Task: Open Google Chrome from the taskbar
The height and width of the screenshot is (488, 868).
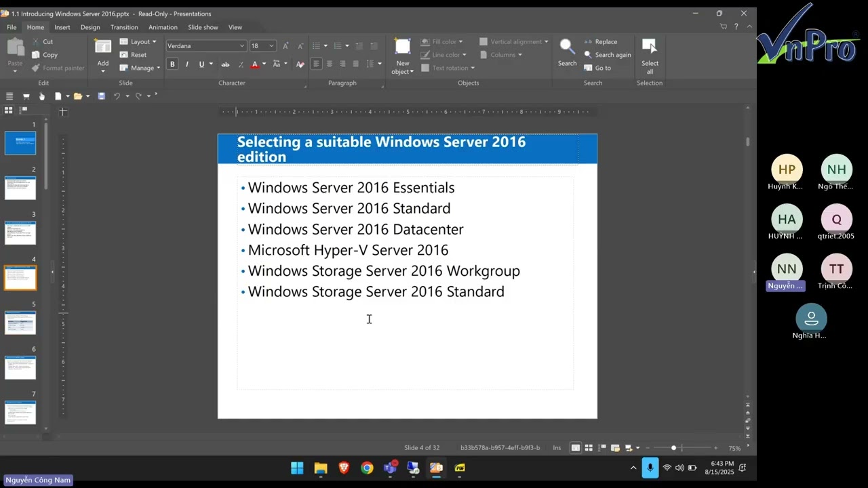Action: click(x=367, y=468)
